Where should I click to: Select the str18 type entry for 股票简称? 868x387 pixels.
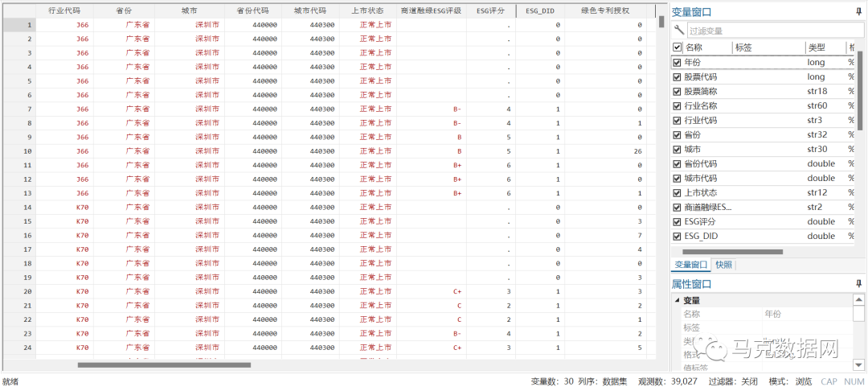tap(817, 92)
